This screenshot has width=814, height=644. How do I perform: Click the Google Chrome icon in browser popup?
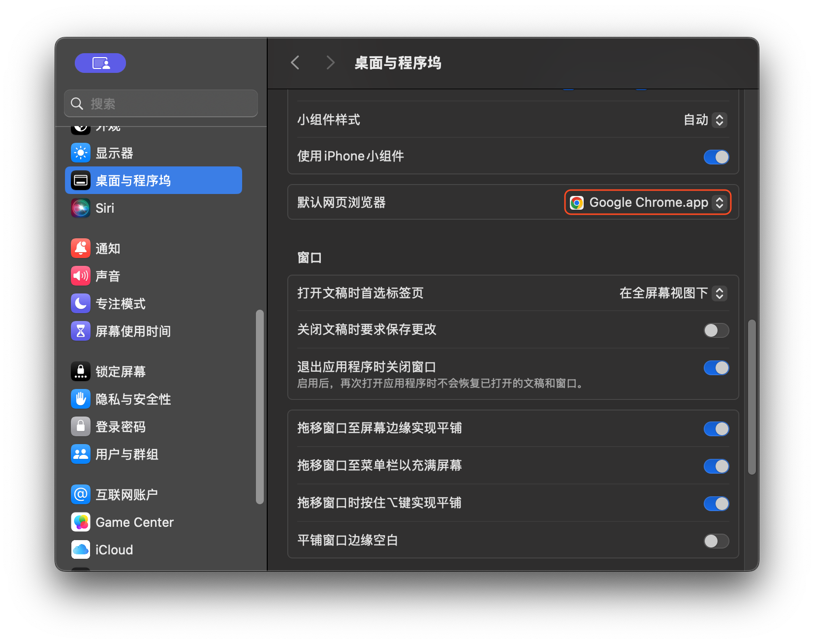tap(577, 202)
